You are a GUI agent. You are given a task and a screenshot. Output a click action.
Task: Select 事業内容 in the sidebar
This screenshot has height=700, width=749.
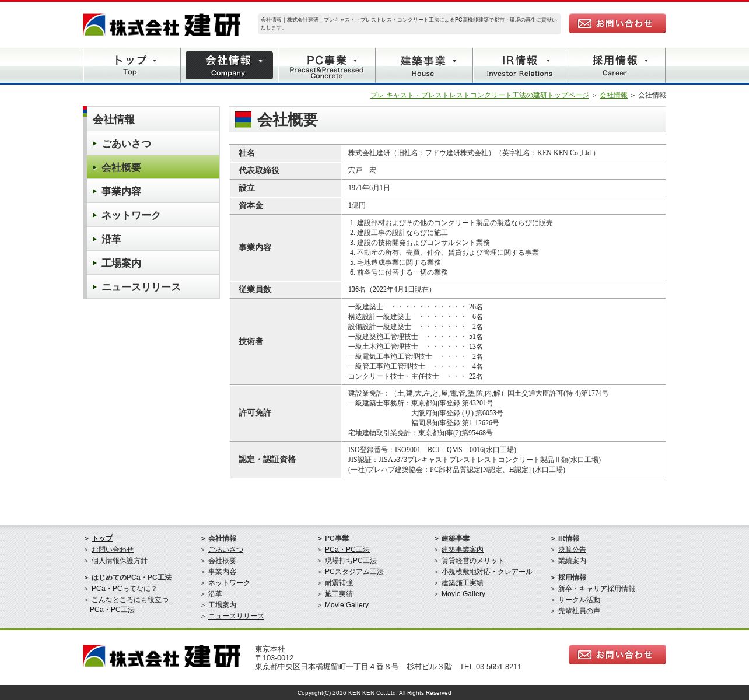coord(153,191)
